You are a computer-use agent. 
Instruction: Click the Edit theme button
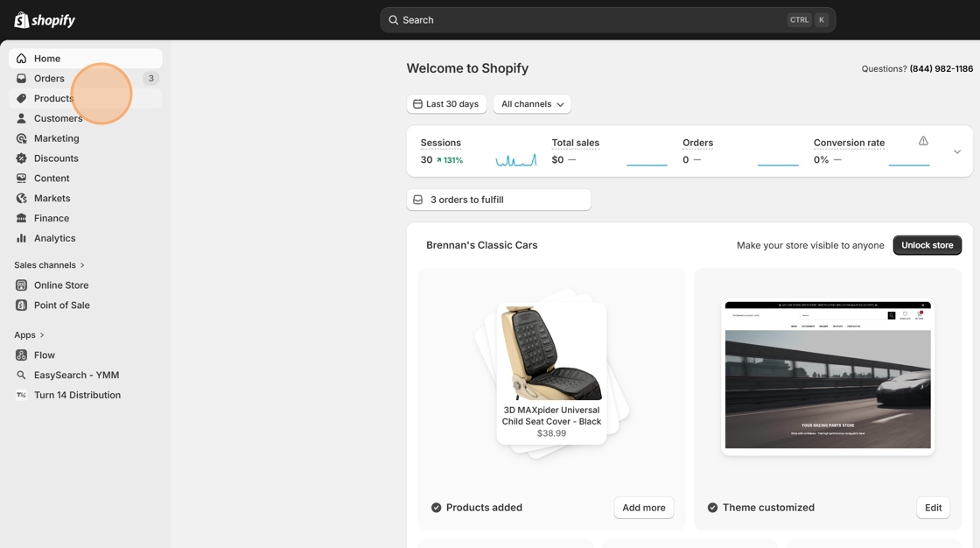[933, 508]
